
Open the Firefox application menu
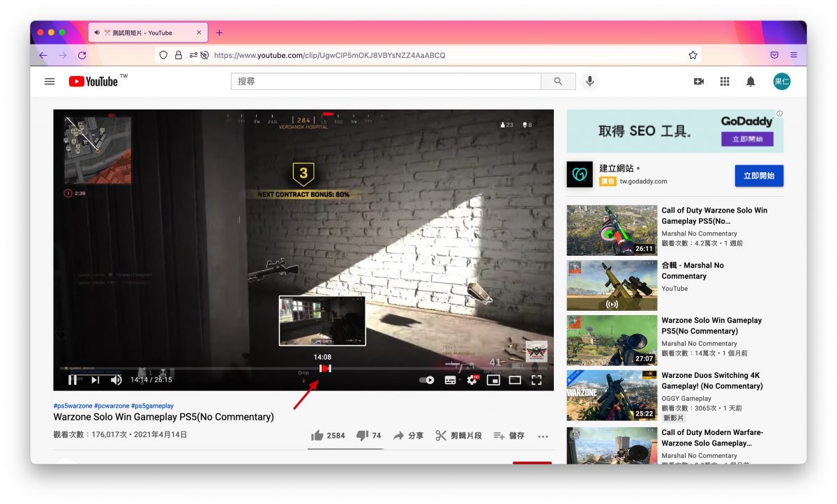point(794,55)
